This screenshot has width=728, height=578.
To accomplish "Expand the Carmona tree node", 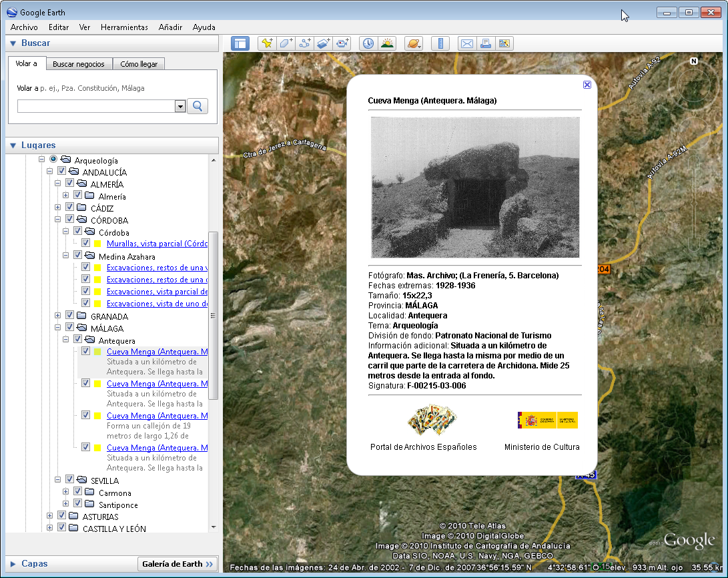I will coord(65,492).
